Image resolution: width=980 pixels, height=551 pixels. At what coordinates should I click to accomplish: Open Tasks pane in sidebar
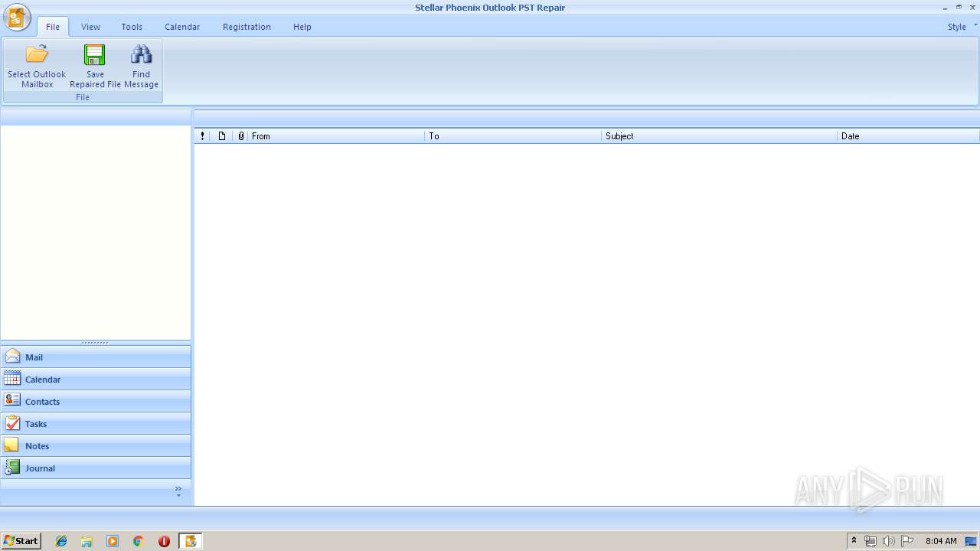click(96, 423)
